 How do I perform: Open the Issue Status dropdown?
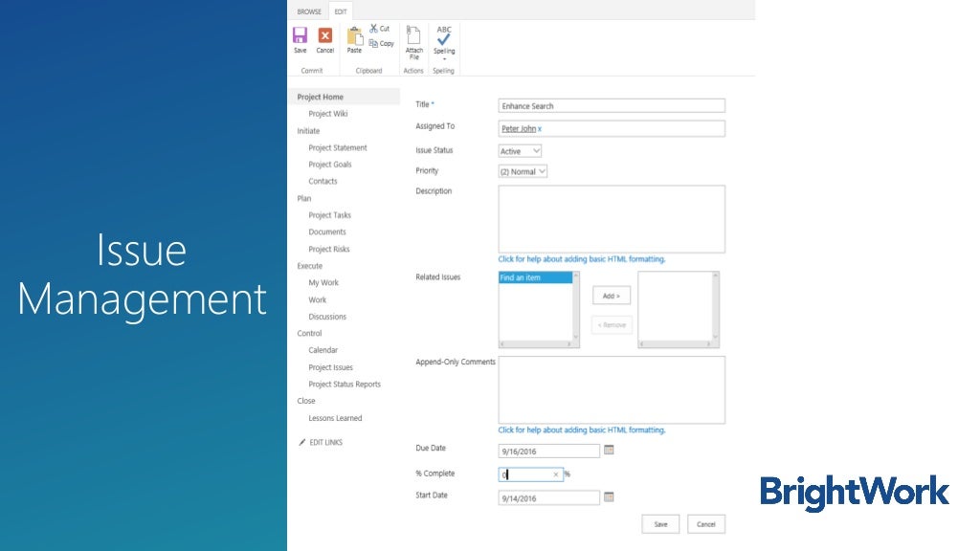[x=520, y=151]
